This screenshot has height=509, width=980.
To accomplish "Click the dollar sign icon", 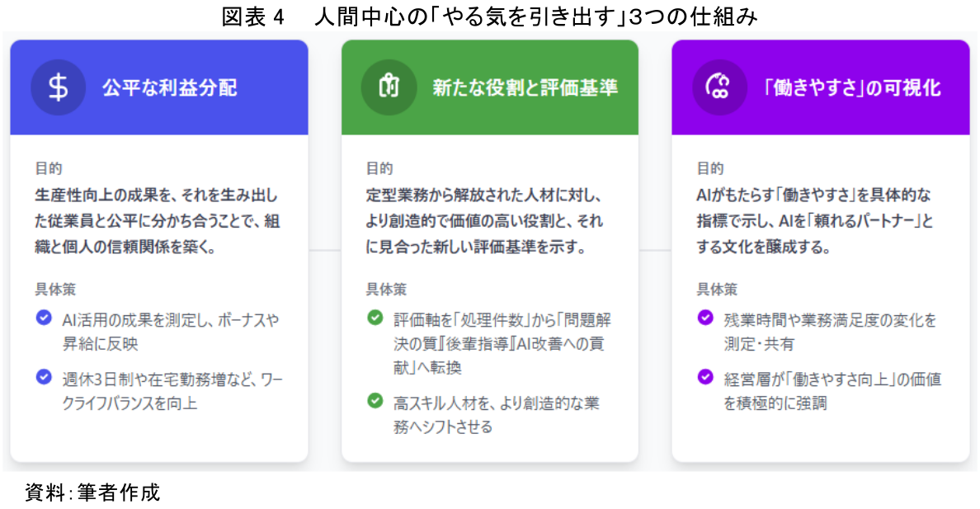I will [x=58, y=87].
